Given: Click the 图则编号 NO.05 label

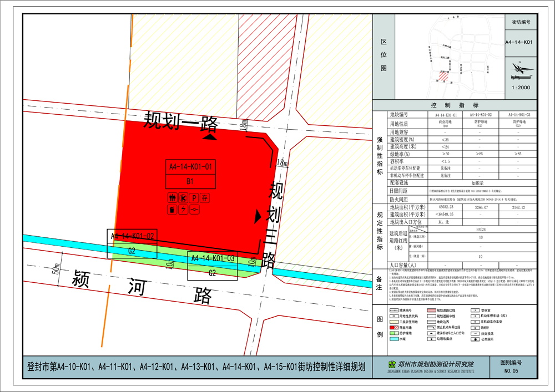Looking at the screenshot, I should point(512,366).
